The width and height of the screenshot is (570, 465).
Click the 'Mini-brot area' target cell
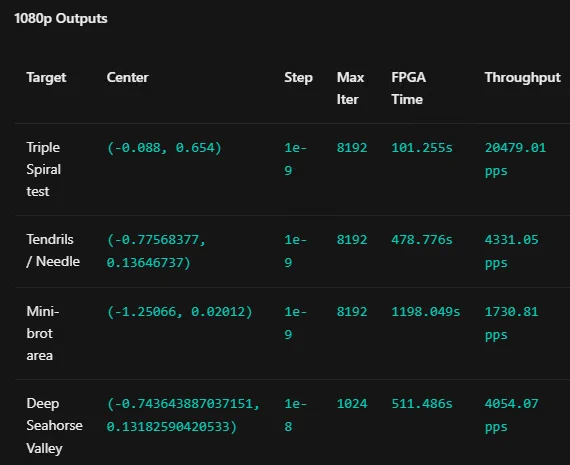point(43,333)
